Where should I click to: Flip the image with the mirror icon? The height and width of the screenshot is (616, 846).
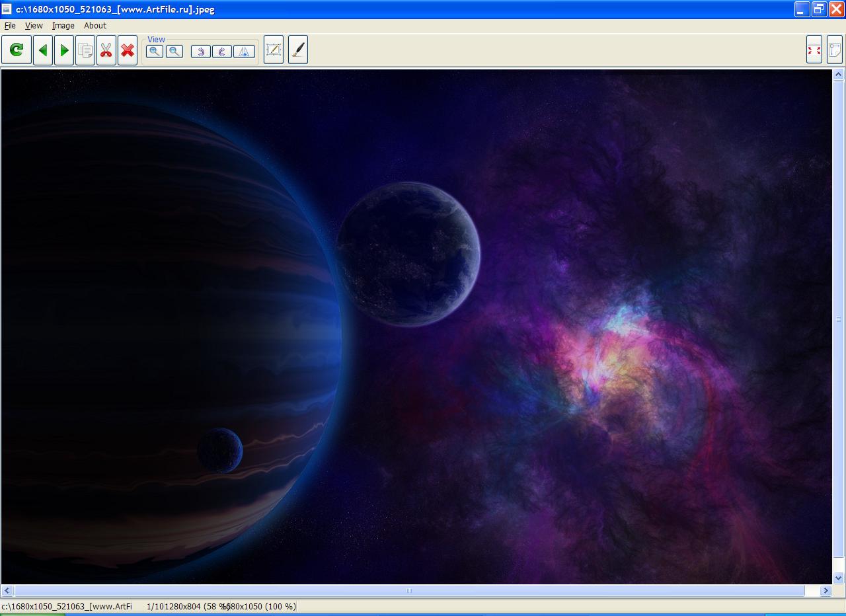coord(244,52)
